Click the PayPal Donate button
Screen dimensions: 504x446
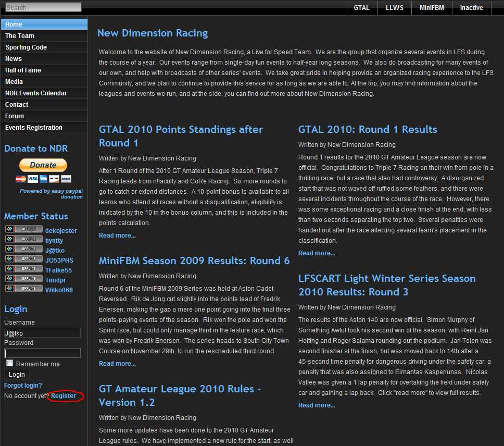[x=43, y=165]
